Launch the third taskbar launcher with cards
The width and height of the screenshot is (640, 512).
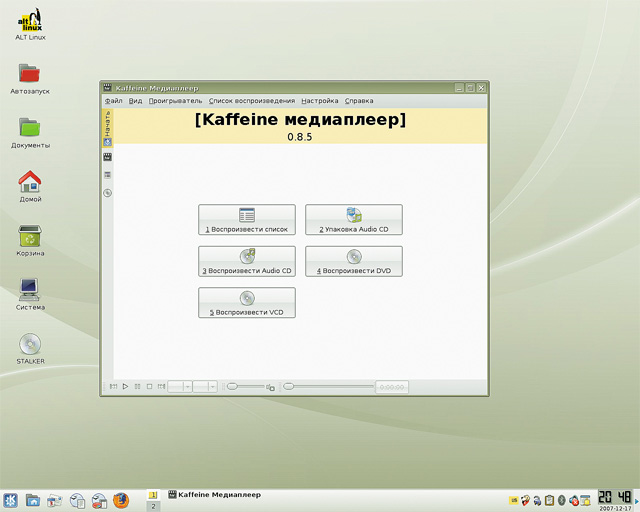click(55, 500)
